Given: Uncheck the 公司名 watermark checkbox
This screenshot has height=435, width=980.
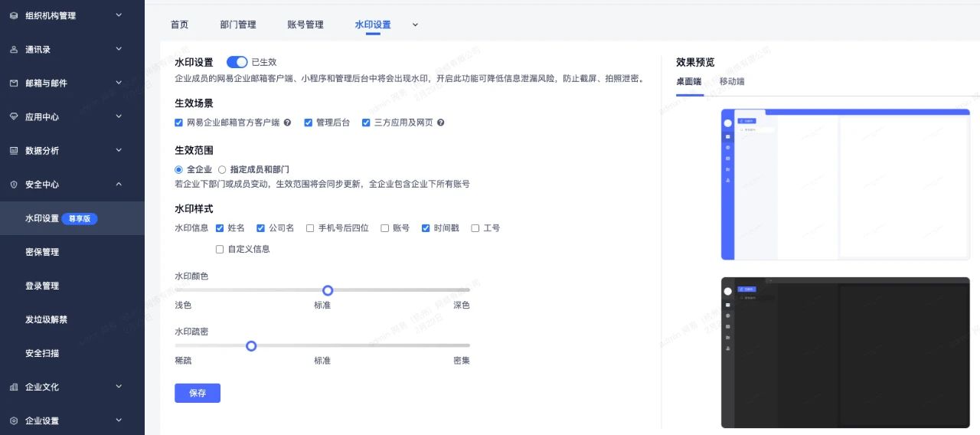Looking at the screenshot, I should coord(260,228).
